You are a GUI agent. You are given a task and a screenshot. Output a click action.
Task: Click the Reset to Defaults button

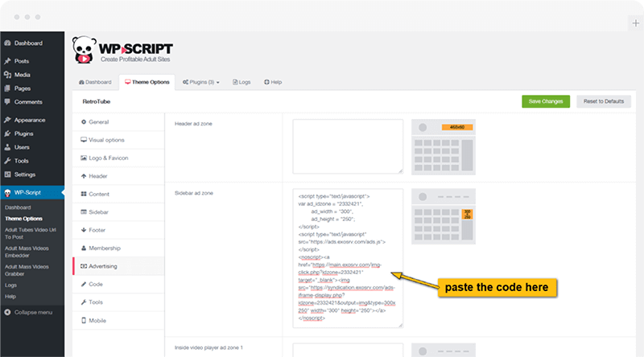click(x=604, y=101)
